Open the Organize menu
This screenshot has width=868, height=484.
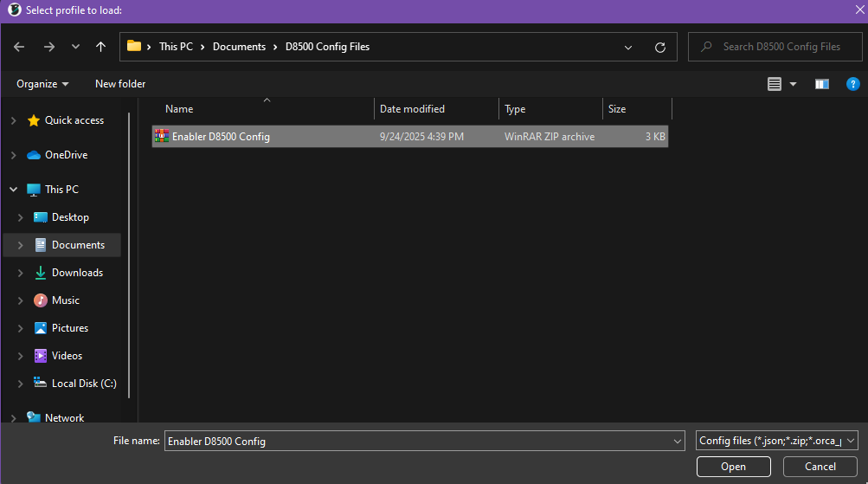42,84
